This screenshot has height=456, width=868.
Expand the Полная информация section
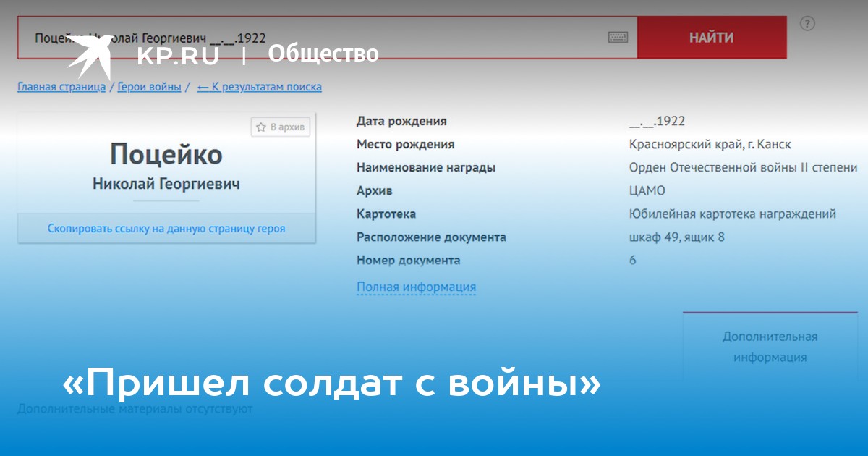point(416,287)
